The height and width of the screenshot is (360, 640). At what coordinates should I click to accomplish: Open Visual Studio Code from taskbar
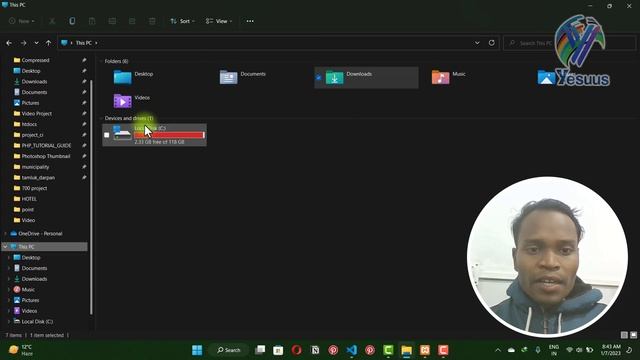click(351, 350)
